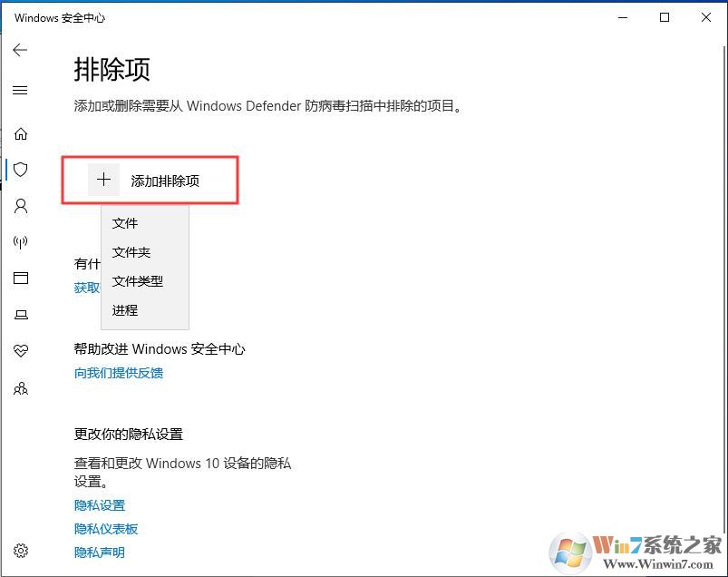The height and width of the screenshot is (577, 728).
Task: Click the 隐私设置 link
Action: coord(99,505)
